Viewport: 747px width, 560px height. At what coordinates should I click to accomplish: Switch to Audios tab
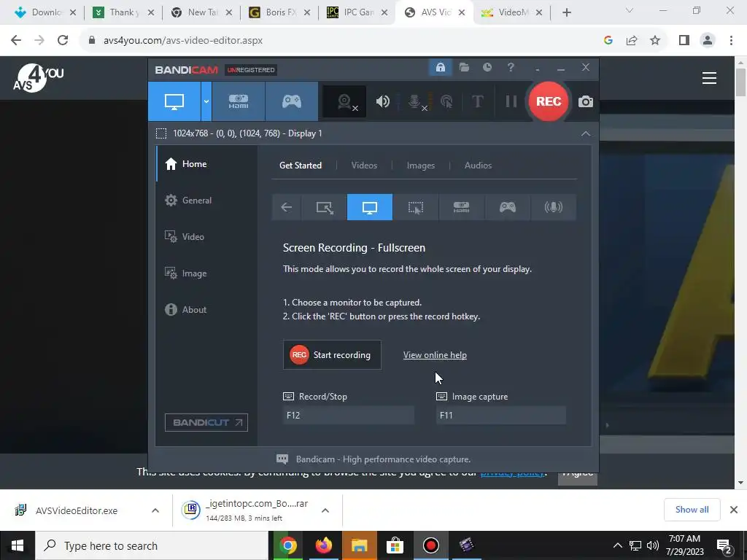(478, 166)
